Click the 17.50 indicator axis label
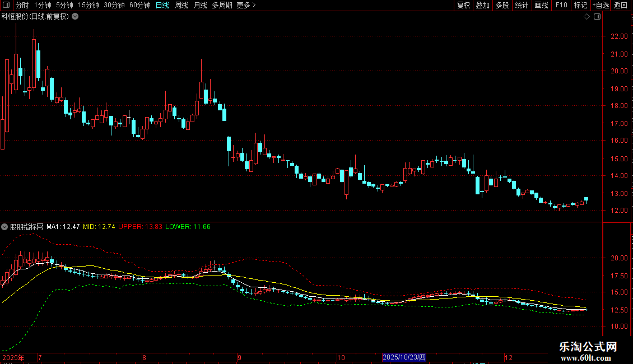This screenshot has height=364, width=633. [x=619, y=276]
